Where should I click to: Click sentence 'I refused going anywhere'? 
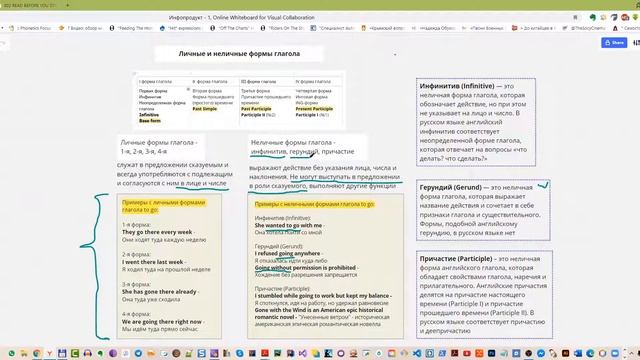[287, 253]
